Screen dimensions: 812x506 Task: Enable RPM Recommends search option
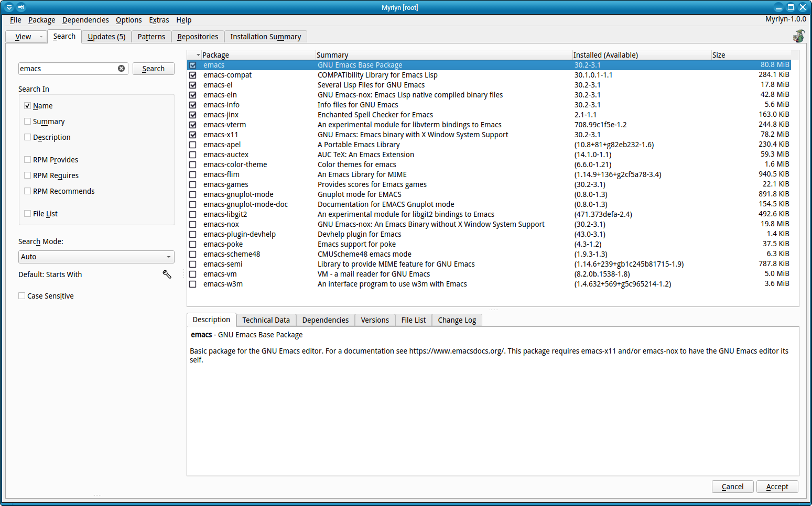[x=27, y=191]
